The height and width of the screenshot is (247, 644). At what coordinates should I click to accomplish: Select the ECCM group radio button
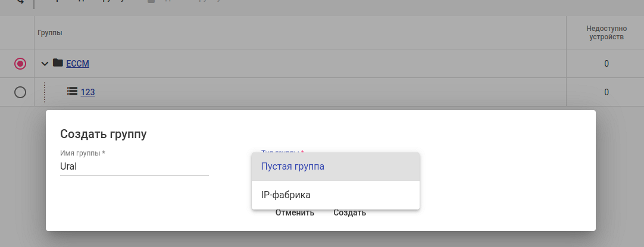coord(20,64)
